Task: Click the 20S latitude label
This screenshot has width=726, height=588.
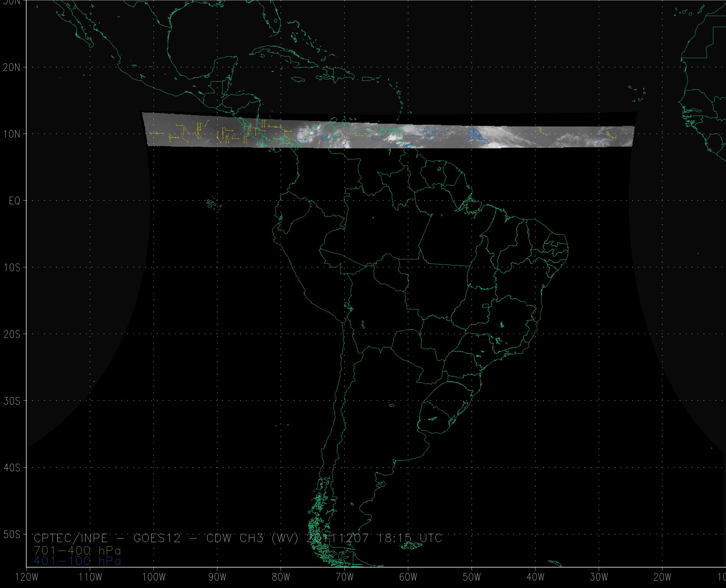Action: 12,334
